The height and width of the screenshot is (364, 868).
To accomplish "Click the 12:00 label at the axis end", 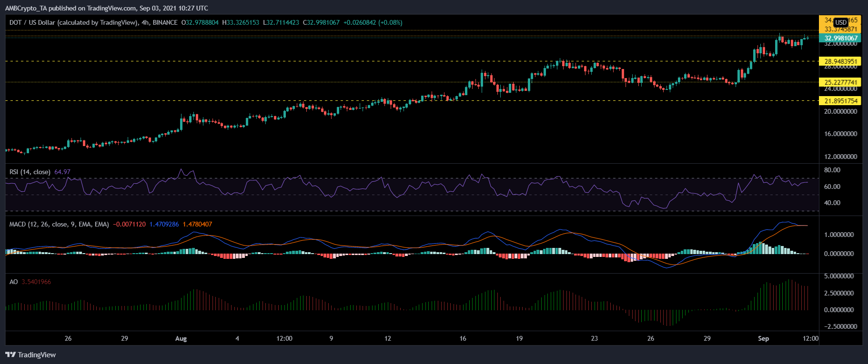I will click(x=811, y=339).
